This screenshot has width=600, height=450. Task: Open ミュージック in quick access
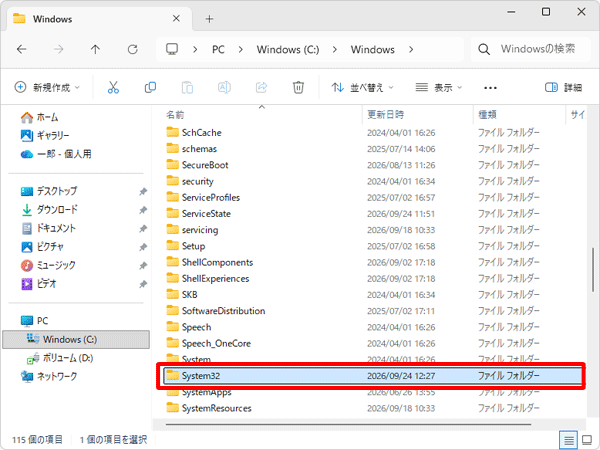(48, 265)
